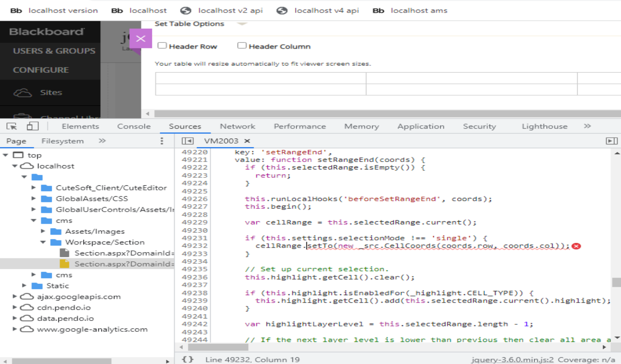
Task: Show more navigator tabs after Filesystem
Action: [102, 141]
